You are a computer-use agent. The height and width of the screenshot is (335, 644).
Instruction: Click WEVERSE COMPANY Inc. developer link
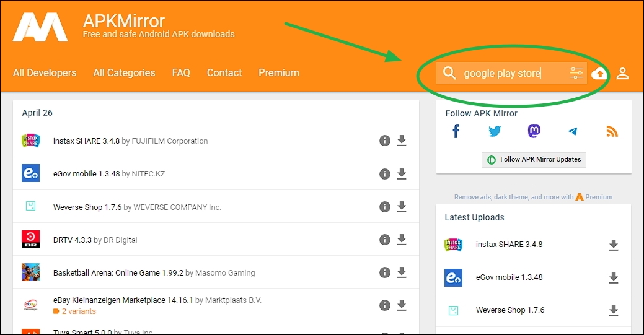coord(177,207)
